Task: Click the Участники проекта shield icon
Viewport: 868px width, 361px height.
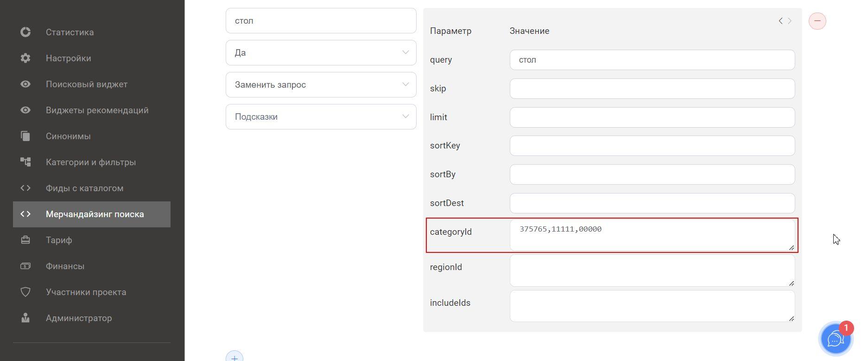Action: pos(25,292)
